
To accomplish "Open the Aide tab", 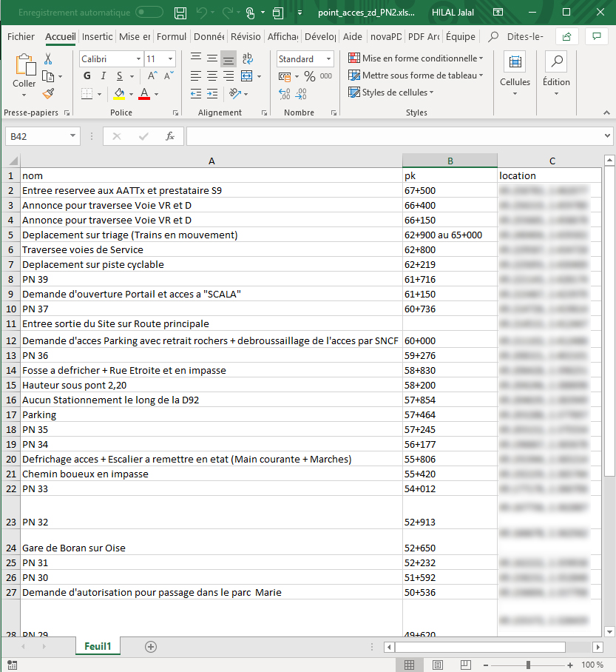I will tap(353, 37).
